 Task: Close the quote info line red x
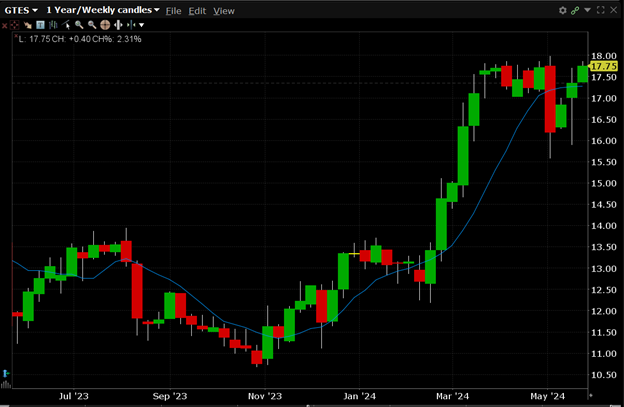coord(16,36)
